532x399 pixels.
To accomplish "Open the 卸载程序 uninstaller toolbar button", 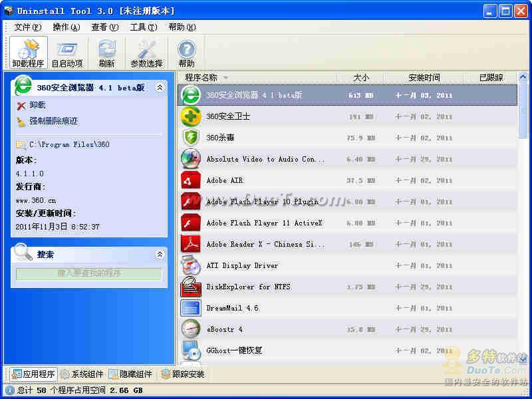I will [28, 53].
